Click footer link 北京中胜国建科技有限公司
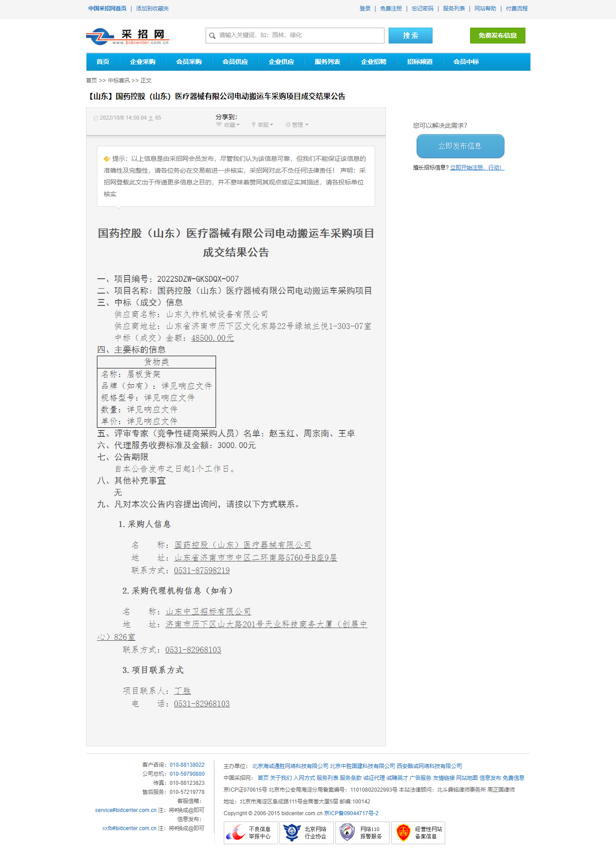 point(362,766)
